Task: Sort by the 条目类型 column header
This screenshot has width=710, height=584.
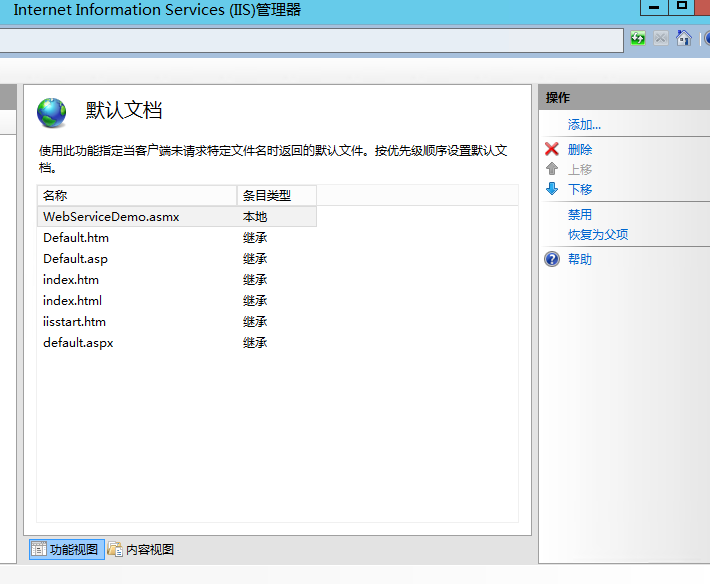Action: pyautogui.click(x=277, y=196)
